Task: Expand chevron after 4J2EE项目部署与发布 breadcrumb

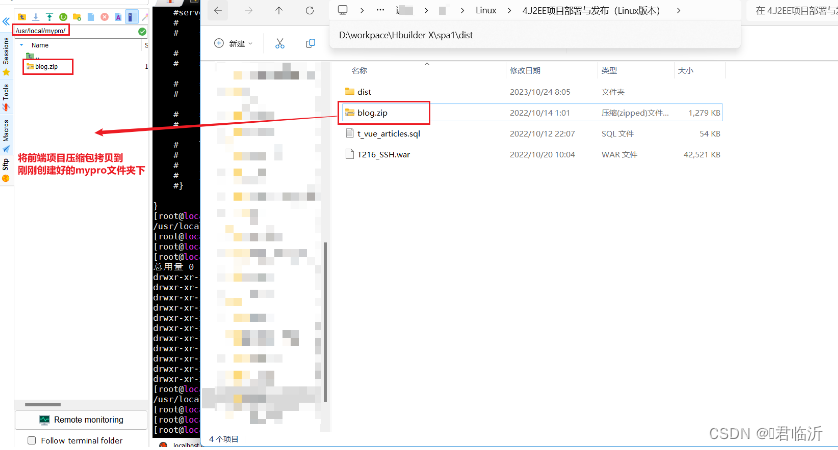Action: coord(678,10)
